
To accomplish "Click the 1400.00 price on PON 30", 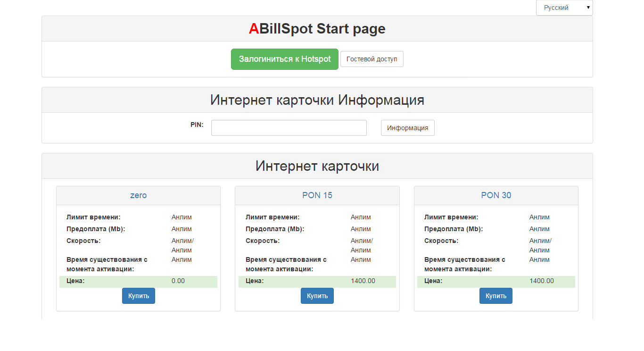I will [542, 281].
